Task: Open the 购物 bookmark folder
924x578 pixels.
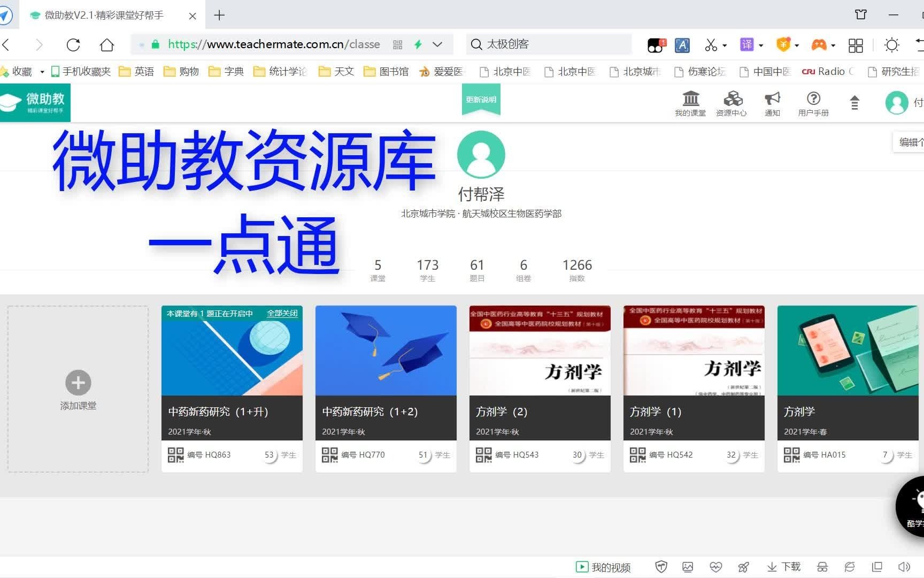Action: 181,72
